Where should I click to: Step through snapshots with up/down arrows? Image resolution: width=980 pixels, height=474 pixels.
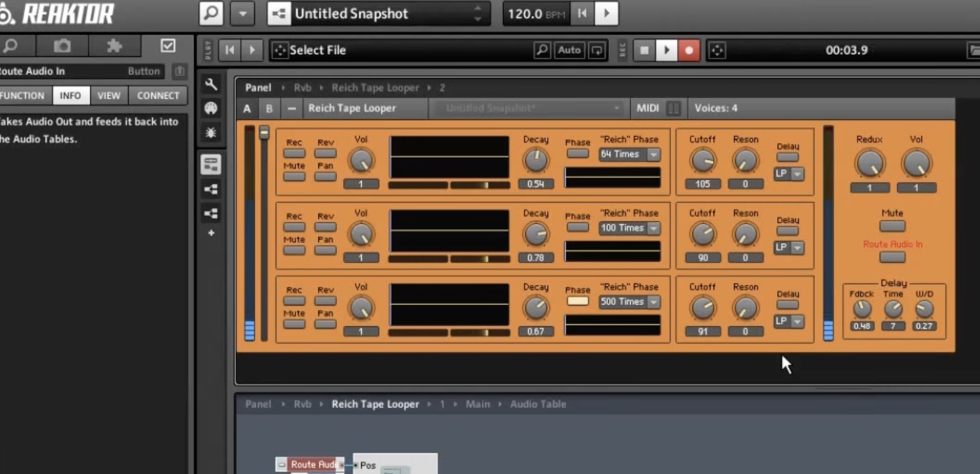[x=478, y=14]
